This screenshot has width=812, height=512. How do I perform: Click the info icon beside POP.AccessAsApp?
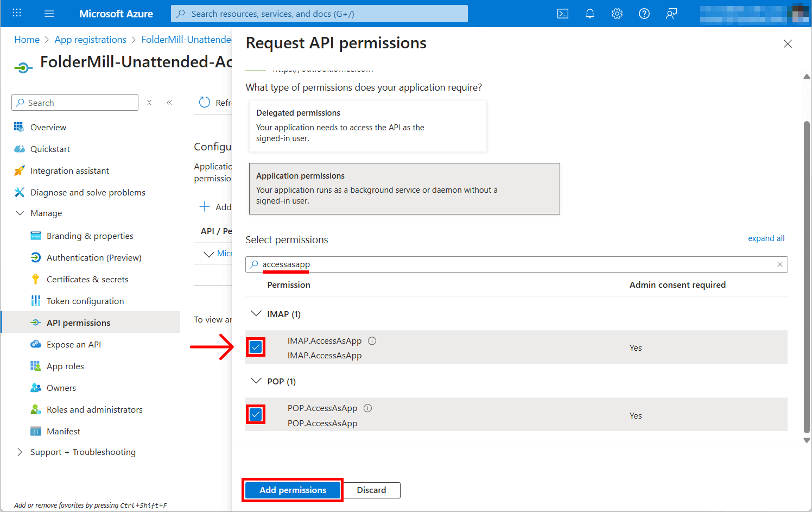tap(368, 408)
